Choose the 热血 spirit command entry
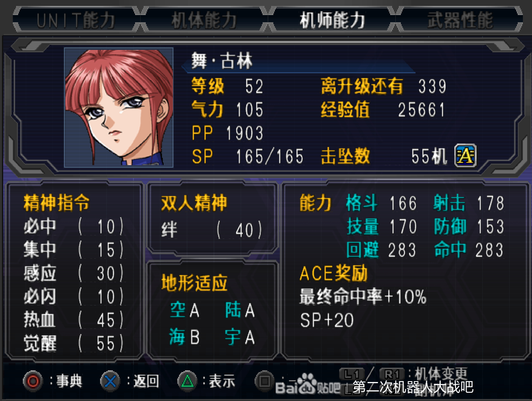532x401 pixels. [74, 320]
